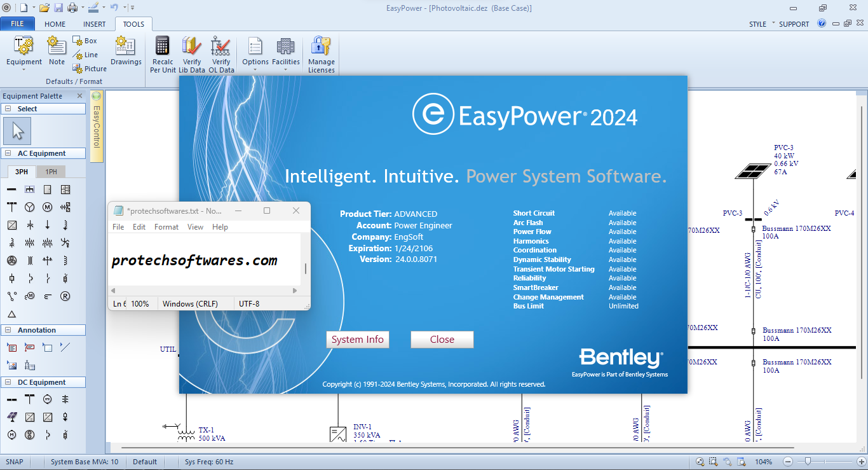The height and width of the screenshot is (470, 868).
Task: Collapse the Select palette section
Action: (8, 109)
